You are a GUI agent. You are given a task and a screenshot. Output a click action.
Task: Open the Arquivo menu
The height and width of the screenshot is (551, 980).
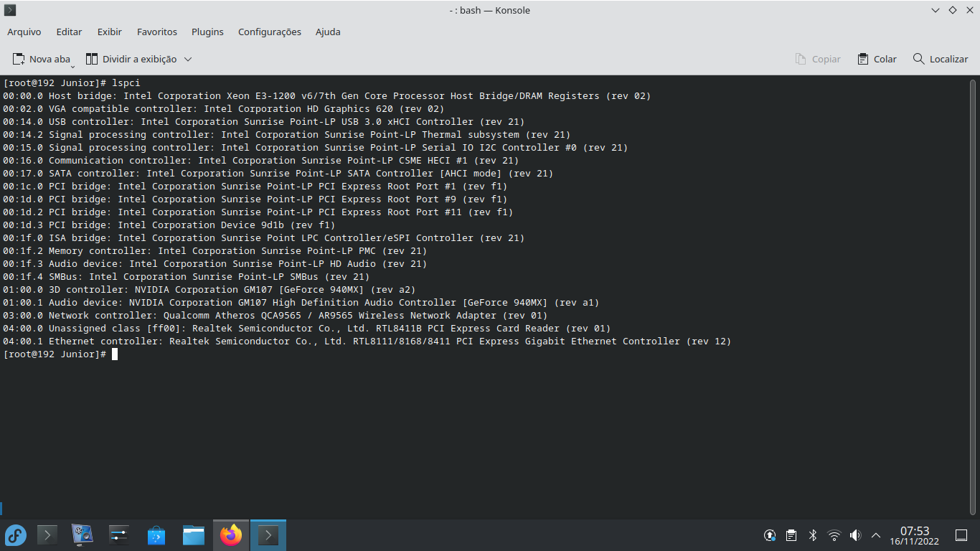(x=24, y=32)
